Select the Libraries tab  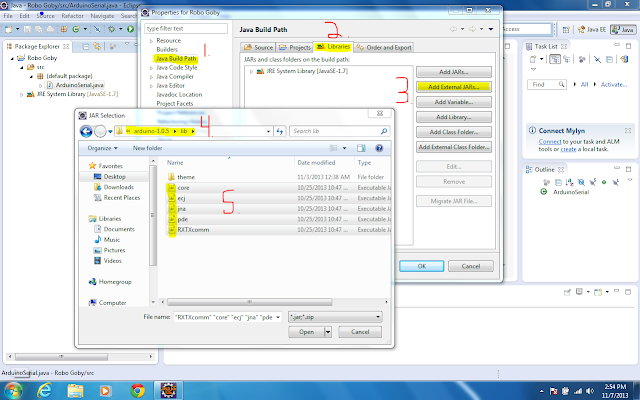[x=333, y=47]
